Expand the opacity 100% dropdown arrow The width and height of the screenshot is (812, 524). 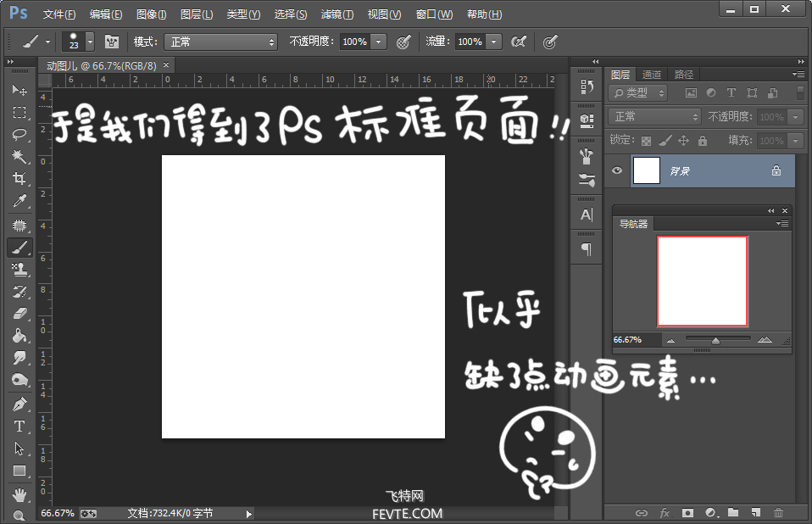[378, 42]
